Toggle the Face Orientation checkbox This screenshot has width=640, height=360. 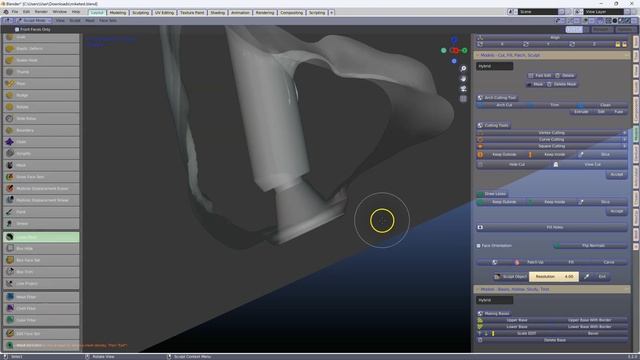[x=478, y=246]
